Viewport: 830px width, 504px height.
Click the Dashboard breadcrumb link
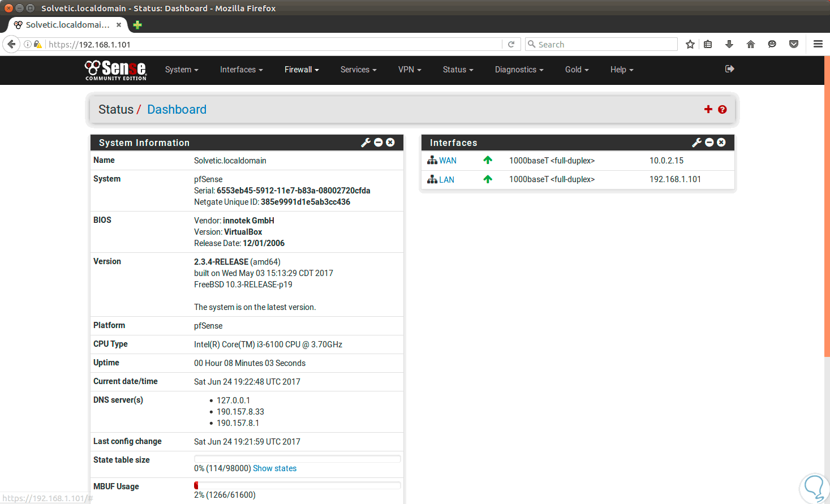177,110
